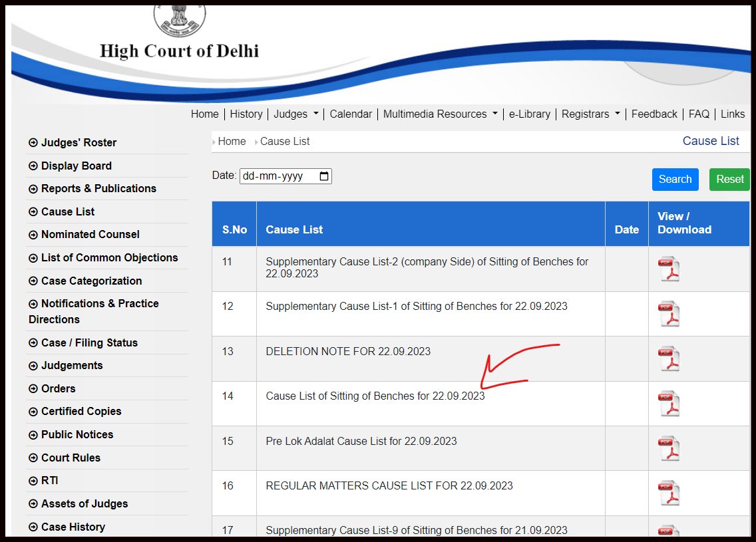Click 'DELETION NOTE FOR 22.09.2023' row text
Screen dimensions: 756x542
coord(348,352)
